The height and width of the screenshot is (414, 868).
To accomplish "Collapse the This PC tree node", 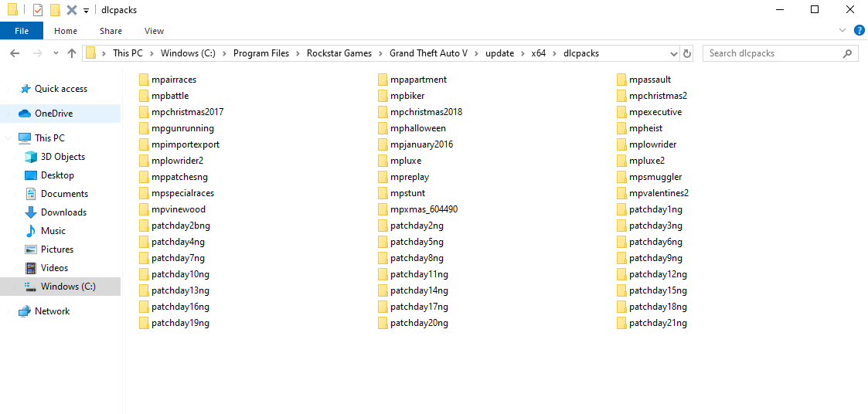I will coord(8,137).
